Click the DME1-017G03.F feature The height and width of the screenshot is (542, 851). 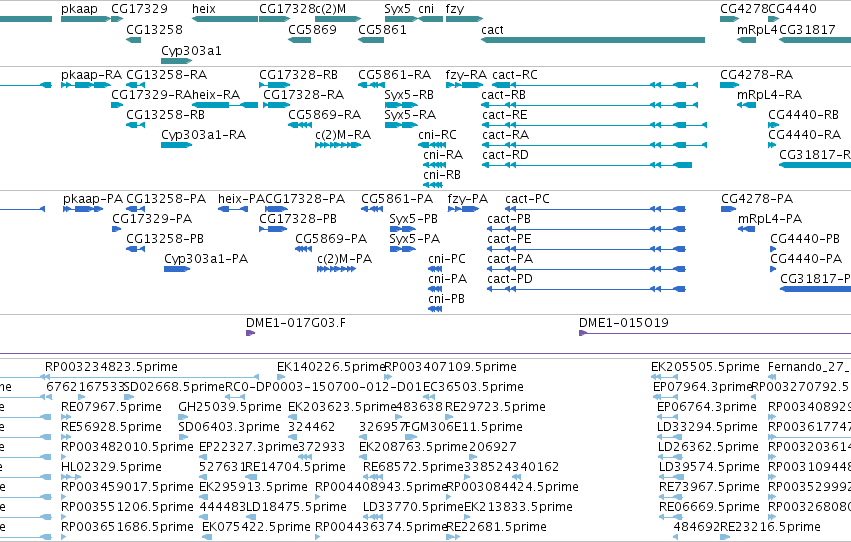pos(296,323)
